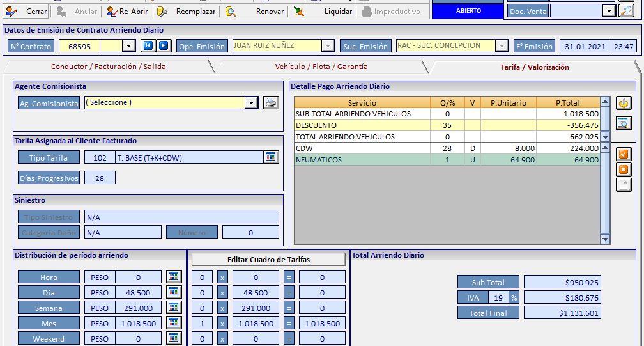Image resolution: width=644 pixels, height=346 pixels.
Task: Click the Semana rate value 291.000
Action: pyautogui.click(x=139, y=308)
